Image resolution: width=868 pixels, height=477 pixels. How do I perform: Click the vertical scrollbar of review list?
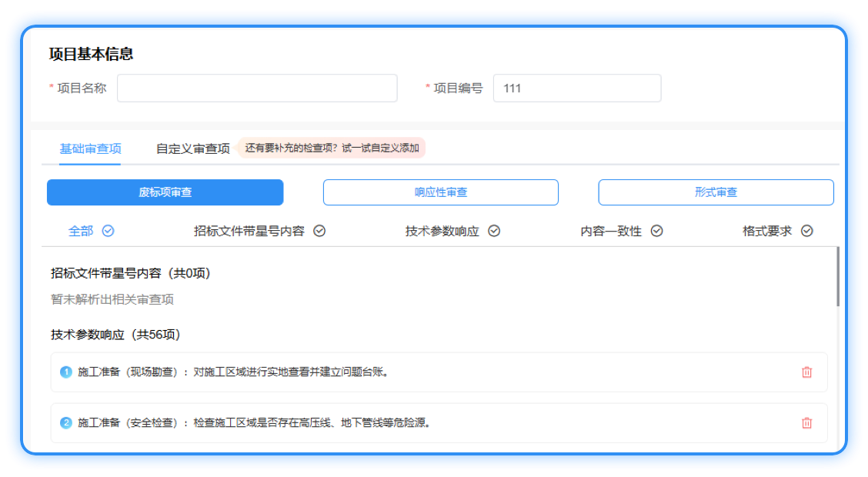(x=837, y=277)
